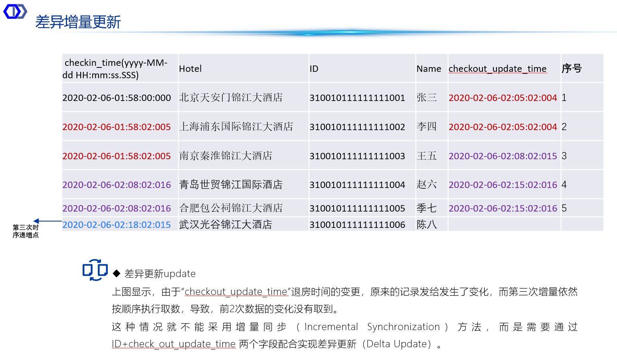Click ID cell 310010111111111006

357,225
